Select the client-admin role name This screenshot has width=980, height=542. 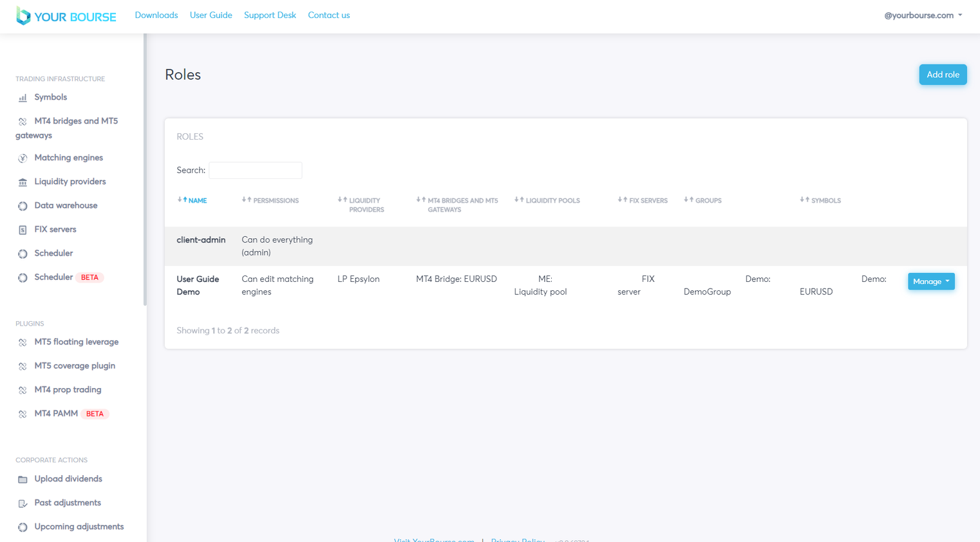pos(201,239)
